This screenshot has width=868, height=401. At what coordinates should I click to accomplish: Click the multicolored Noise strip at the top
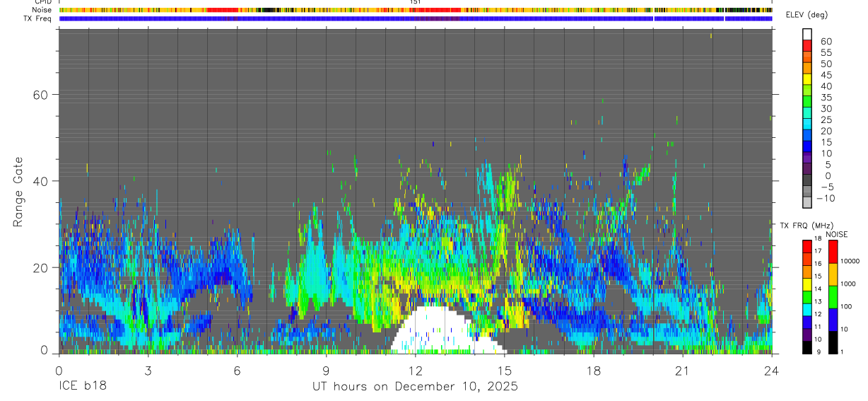click(416, 11)
